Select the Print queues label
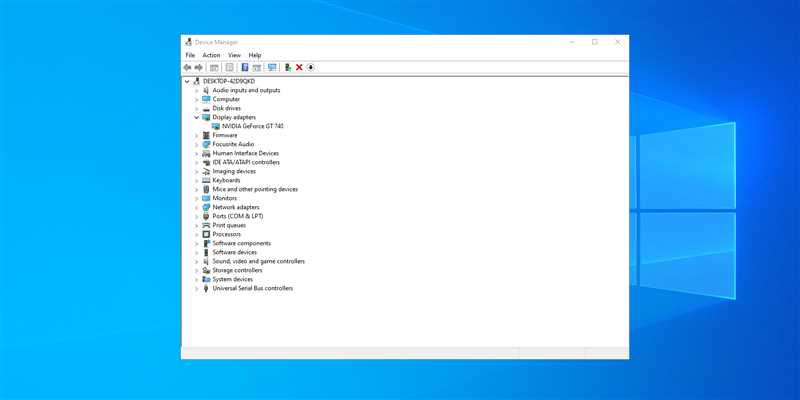 (229, 225)
